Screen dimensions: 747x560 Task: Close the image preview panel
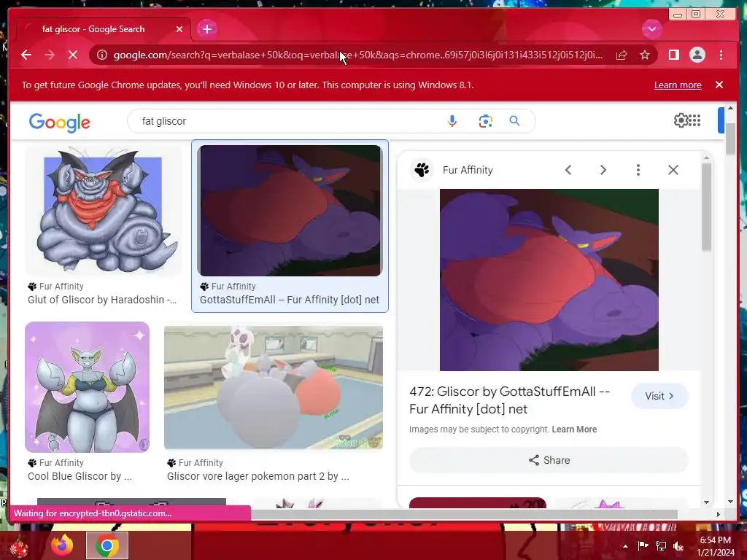(x=673, y=170)
